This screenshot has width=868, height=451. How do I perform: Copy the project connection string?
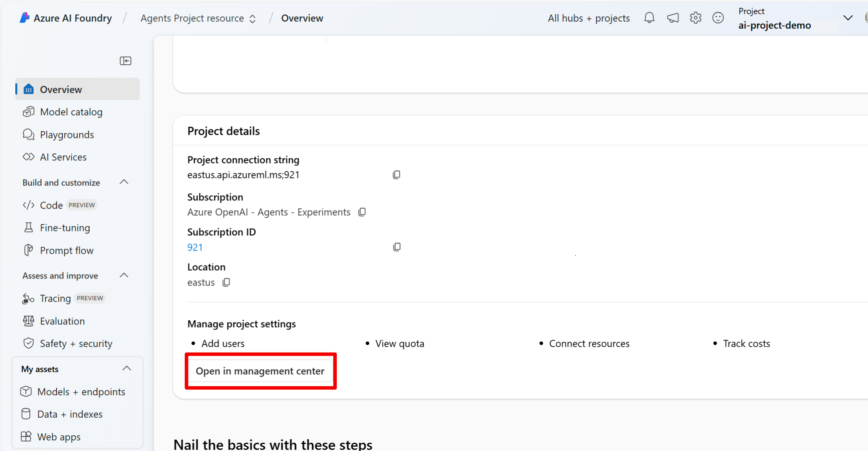pos(397,175)
